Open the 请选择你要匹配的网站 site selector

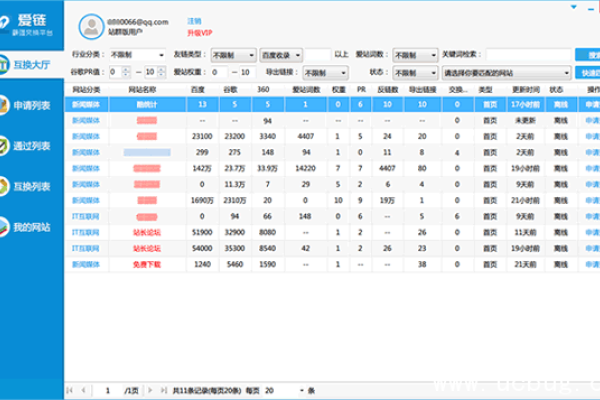[506, 73]
